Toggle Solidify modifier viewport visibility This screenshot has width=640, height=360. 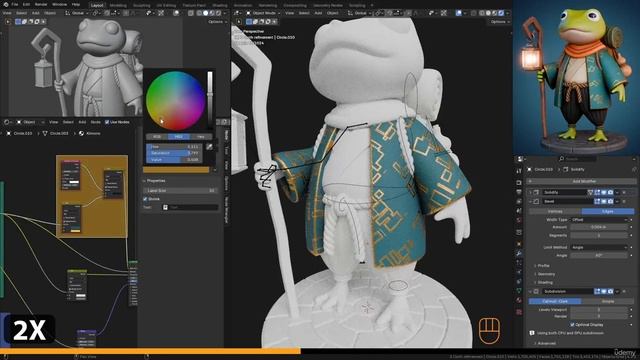point(604,192)
